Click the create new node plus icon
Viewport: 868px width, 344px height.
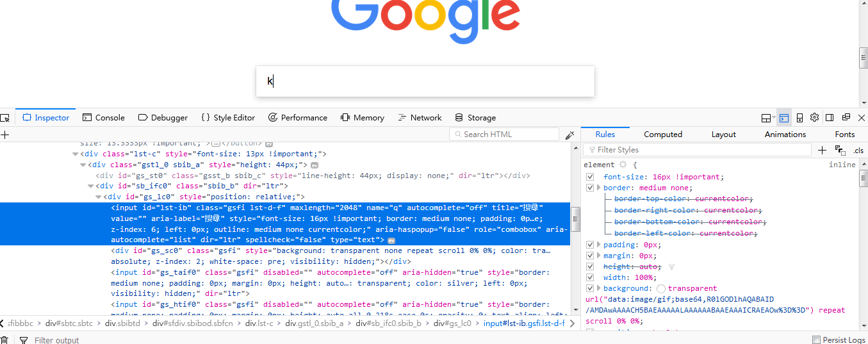5,135
